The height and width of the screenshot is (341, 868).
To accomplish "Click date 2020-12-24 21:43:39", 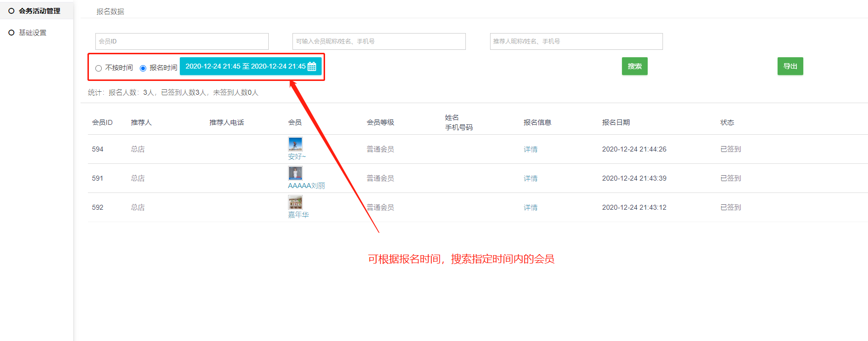I will click(634, 178).
